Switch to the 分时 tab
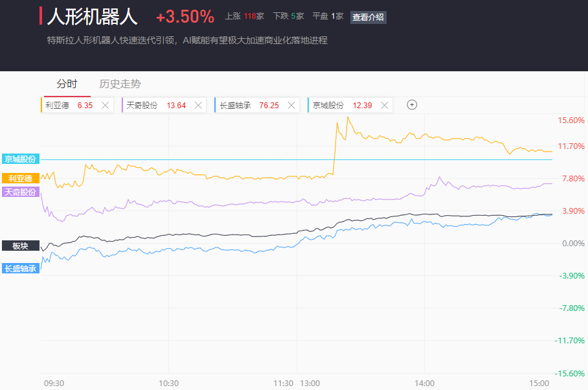 [67, 84]
